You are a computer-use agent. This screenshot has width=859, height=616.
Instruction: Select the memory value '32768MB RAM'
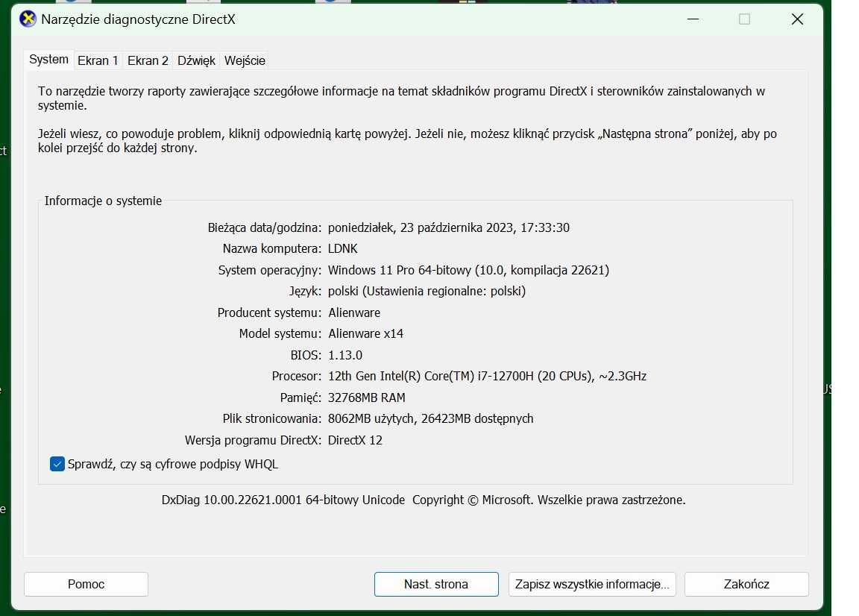[x=367, y=398]
